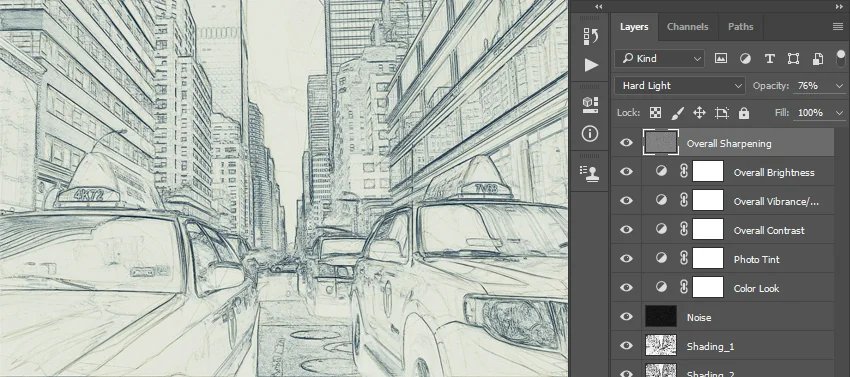Image resolution: width=850 pixels, height=377 pixels.
Task: Select the Noise layer thumbnail
Action: [x=661, y=316]
